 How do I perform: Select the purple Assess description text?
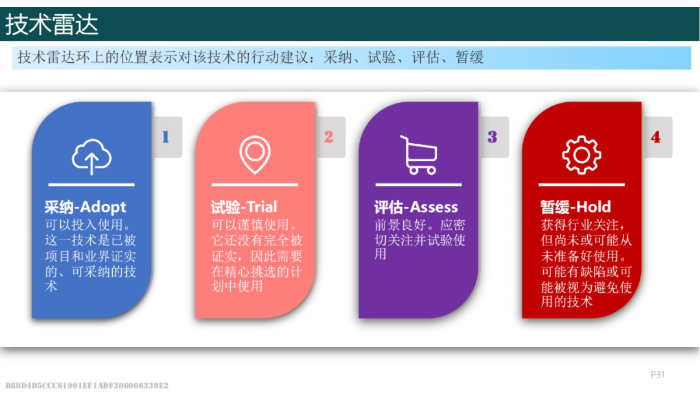[420, 240]
